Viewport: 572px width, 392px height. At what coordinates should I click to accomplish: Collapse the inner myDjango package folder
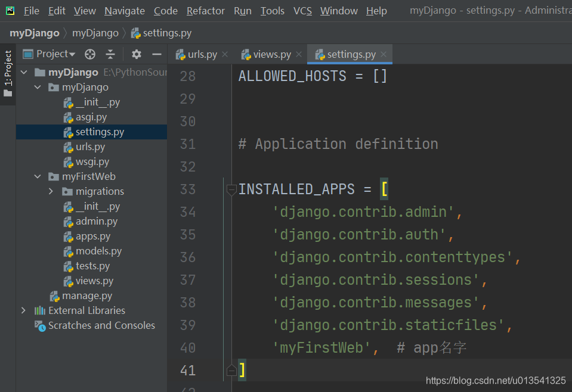tap(38, 88)
